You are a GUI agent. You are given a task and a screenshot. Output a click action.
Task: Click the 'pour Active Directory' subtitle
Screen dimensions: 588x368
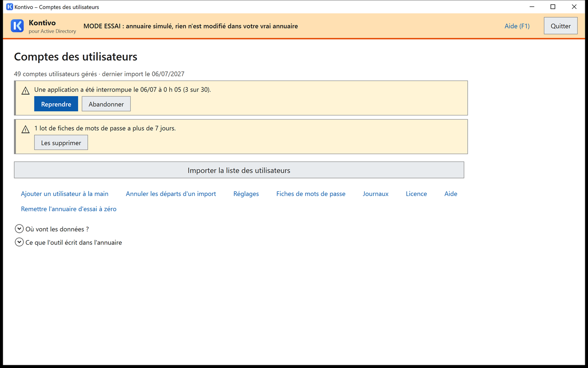coord(52,31)
